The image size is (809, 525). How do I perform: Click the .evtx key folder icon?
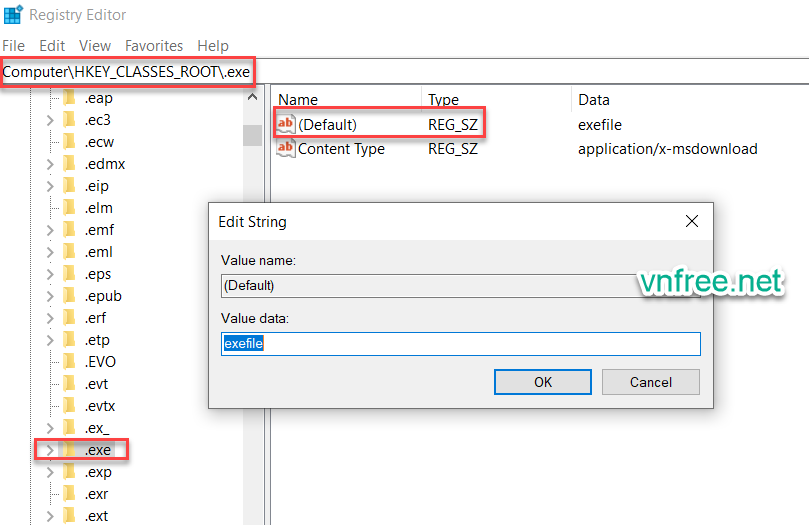[x=69, y=406]
